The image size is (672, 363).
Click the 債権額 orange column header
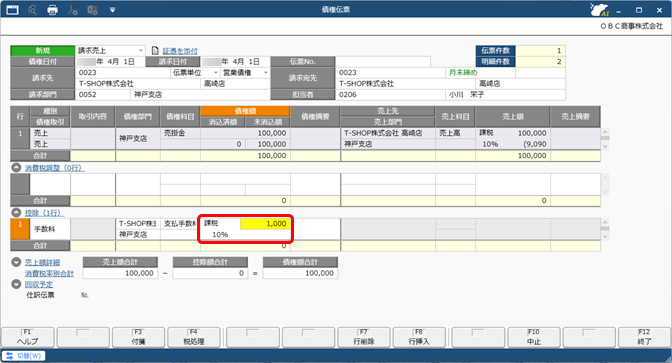(x=245, y=111)
